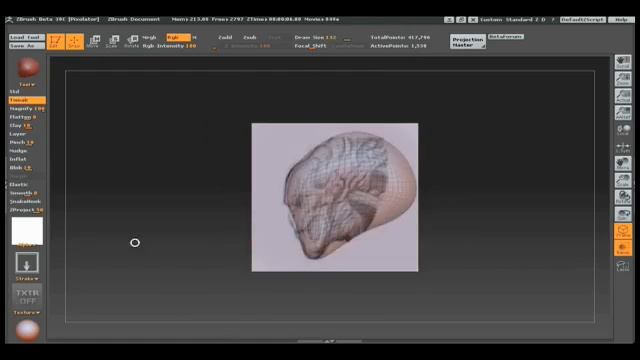
Task: Select the Layer brush
Action: pyautogui.click(x=18, y=134)
